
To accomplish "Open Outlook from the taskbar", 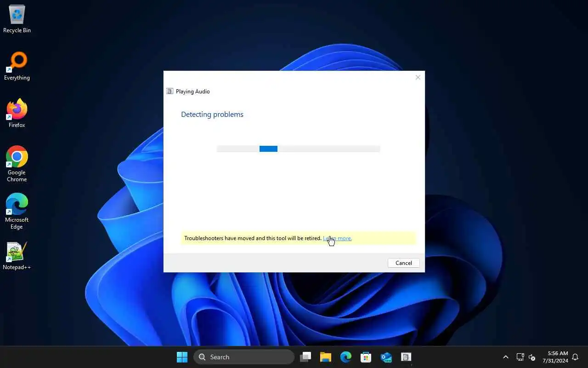I will tap(386, 357).
